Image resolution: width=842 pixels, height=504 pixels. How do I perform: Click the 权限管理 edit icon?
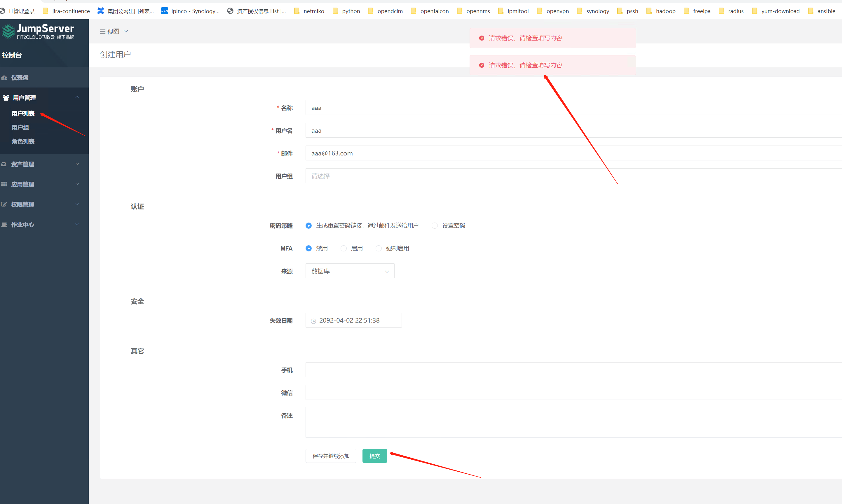(x=4, y=204)
